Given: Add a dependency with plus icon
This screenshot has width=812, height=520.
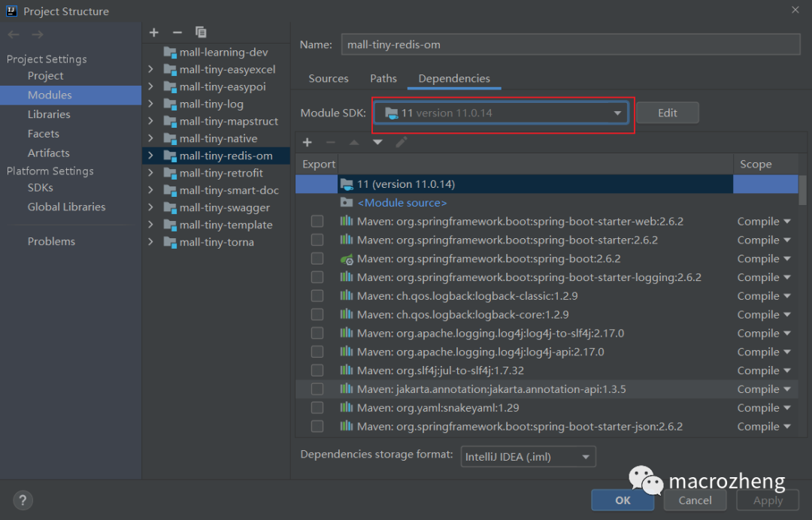Looking at the screenshot, I should pos(307,142).
